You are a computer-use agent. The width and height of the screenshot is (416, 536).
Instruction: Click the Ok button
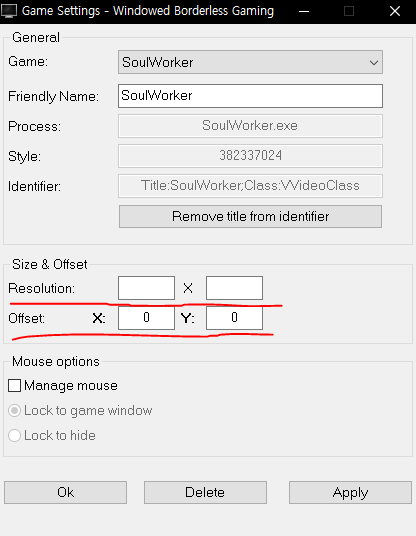coord(65,493)
